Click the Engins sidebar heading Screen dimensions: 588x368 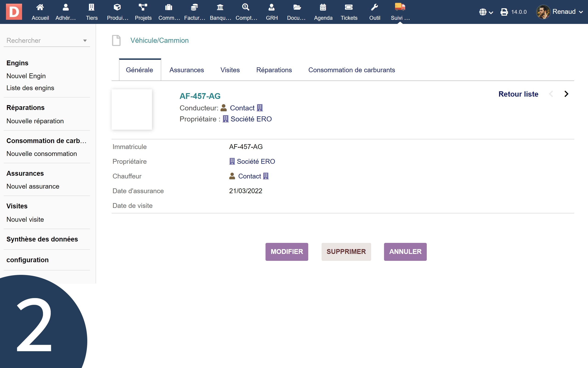[x=17, y=63]
